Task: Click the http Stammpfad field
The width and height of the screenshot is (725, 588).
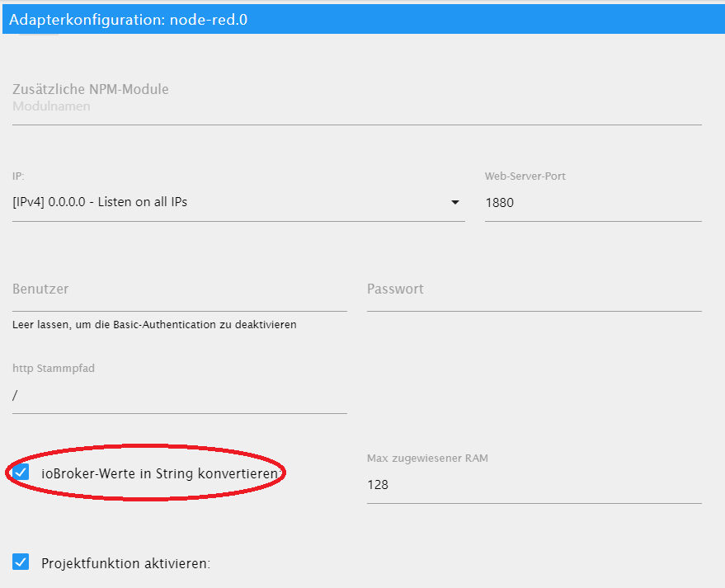Action: 180,396
